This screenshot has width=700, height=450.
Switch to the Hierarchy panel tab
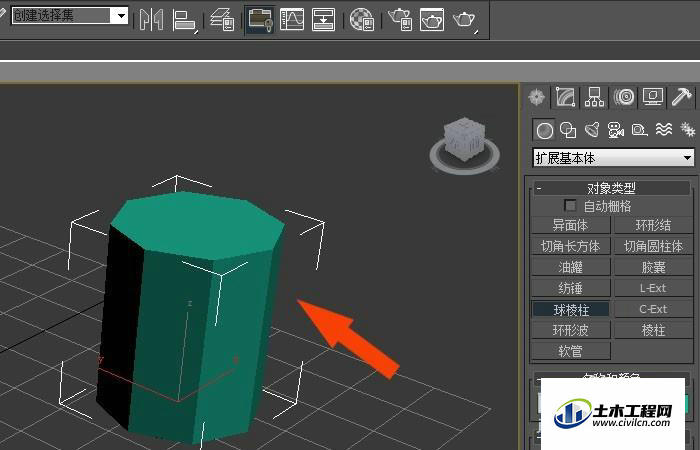[x=594, y=97]
